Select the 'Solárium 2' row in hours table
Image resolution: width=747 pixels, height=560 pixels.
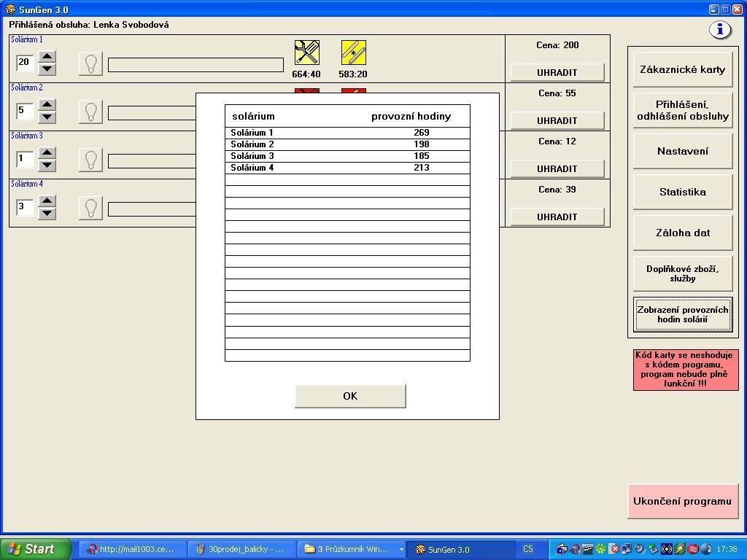pyautogui.click(x=347, y=144)
